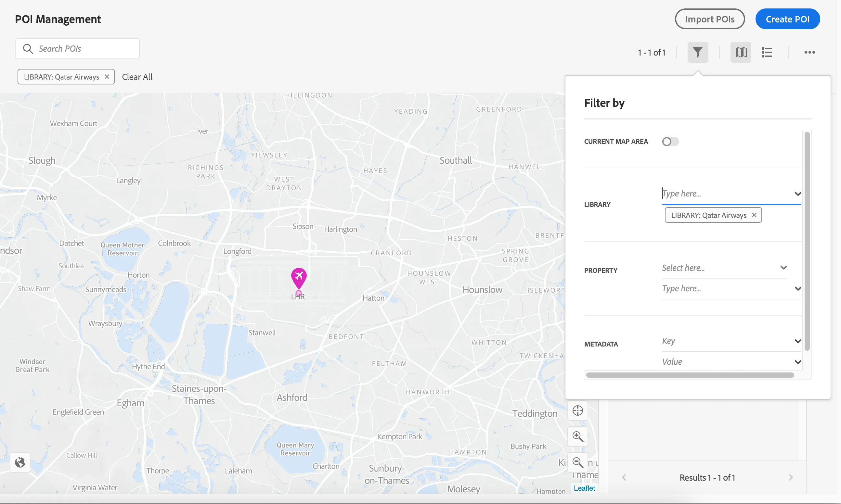Switch to list view icon

pyautogui.click(x=767, y=52)
